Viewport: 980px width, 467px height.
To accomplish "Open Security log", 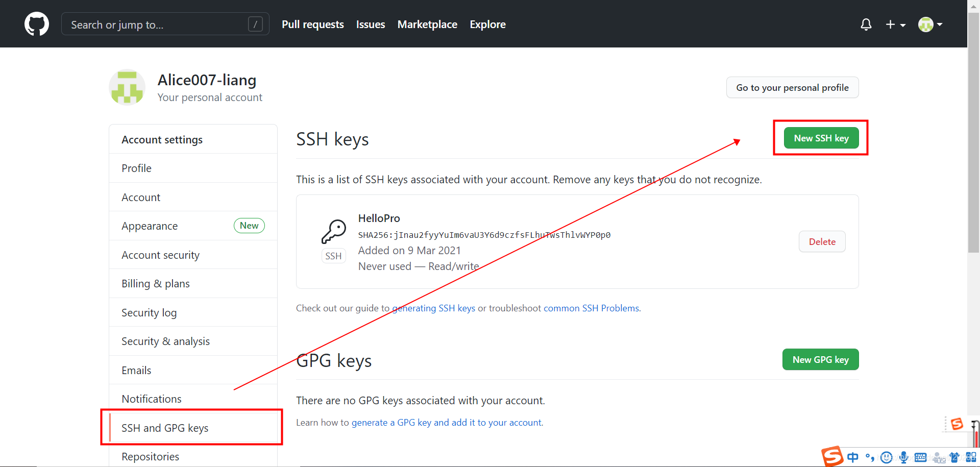I will pos(193,312).
